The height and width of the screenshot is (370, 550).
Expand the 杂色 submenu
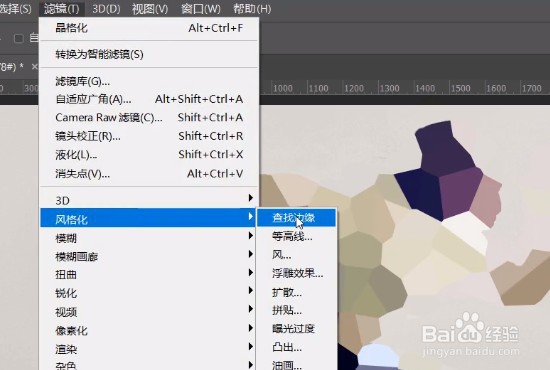pos(149,365)
